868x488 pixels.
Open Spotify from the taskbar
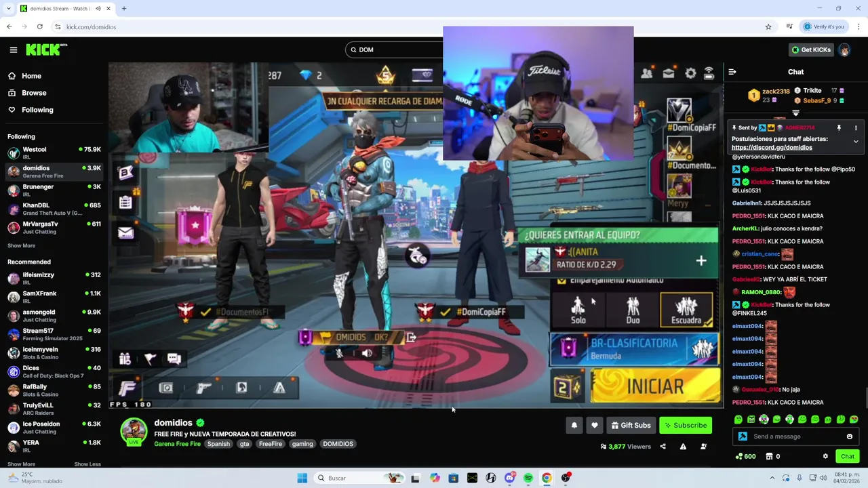[528, 478]
